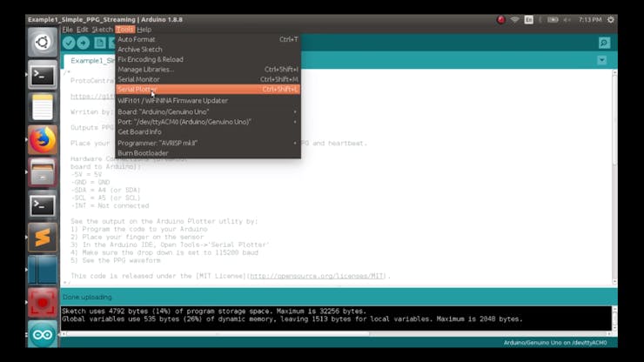Expand the Programmer: AVRISP mkII submenu
This screenshot has height=362, width=644.
[208, 143]
